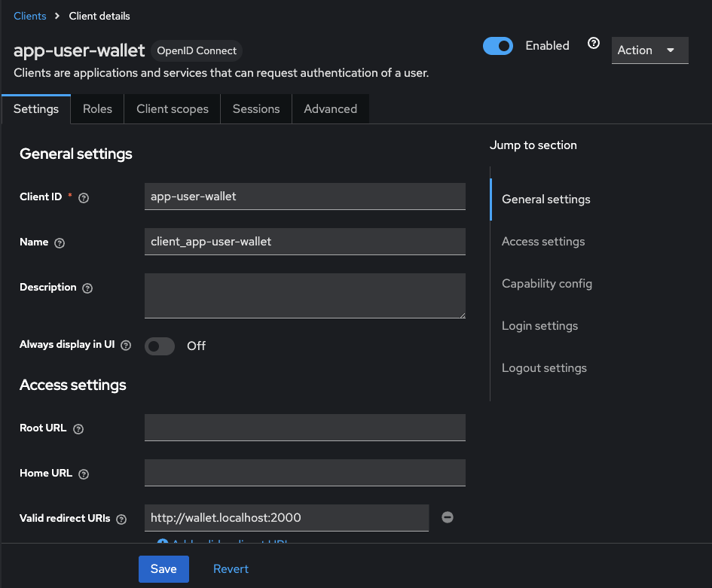
Task: Turn on Always display in UI
Action: pos(159,346)
